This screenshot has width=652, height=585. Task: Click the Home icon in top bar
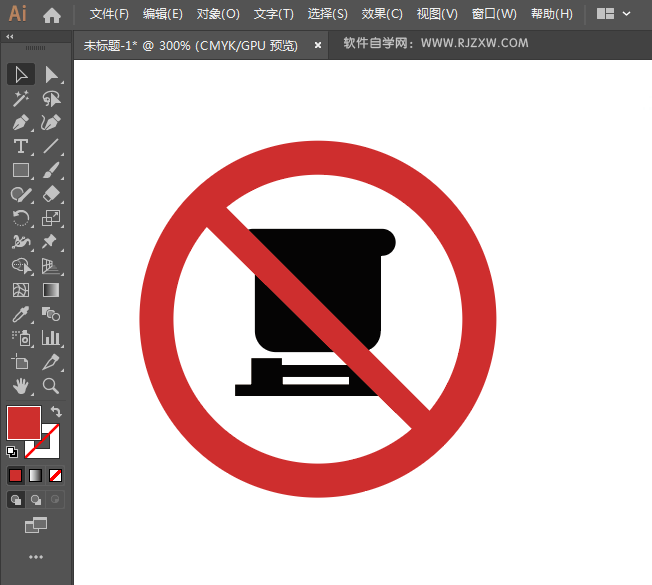52,15
